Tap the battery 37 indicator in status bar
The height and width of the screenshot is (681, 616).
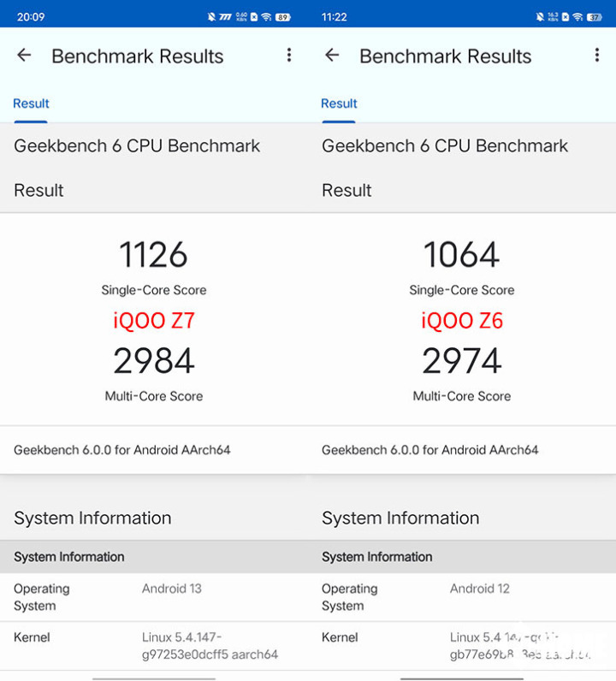[594, 17]
